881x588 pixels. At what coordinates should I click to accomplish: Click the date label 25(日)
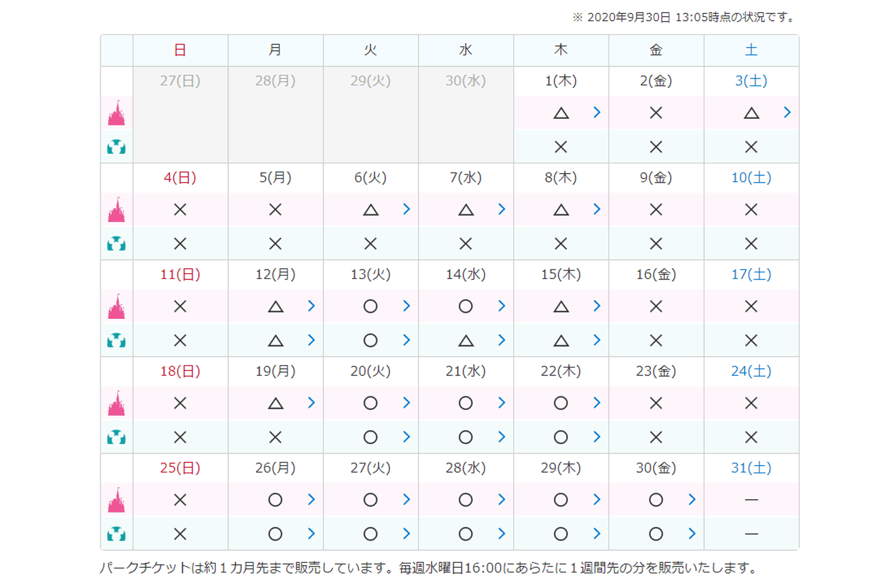click(x=180, y=468)
